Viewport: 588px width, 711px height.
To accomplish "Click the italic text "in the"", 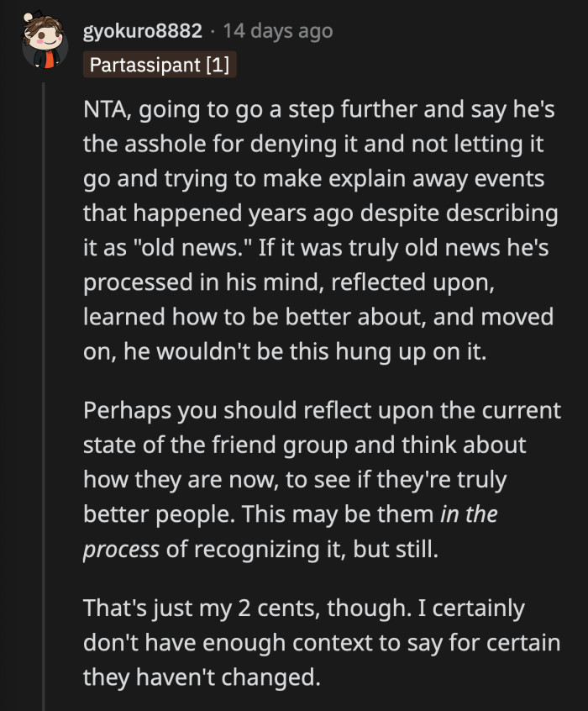I will (x=468, y=513).
